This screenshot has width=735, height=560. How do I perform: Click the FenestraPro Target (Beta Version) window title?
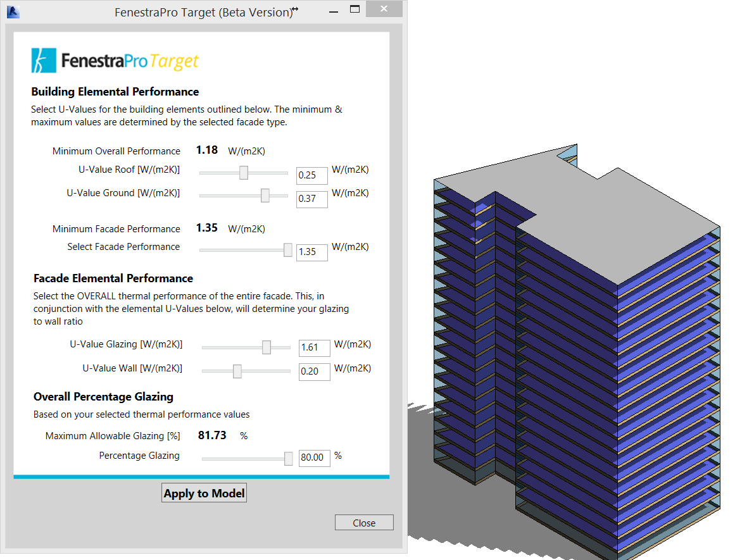(204, 12)
